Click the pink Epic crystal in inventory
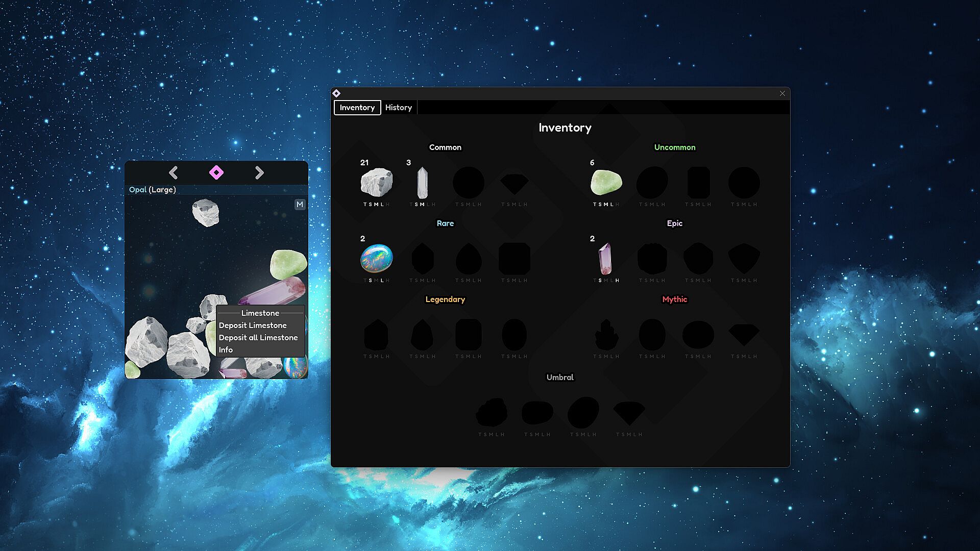Image resolution: width=980 pixels, height=551 pixels. click(605, 259)
